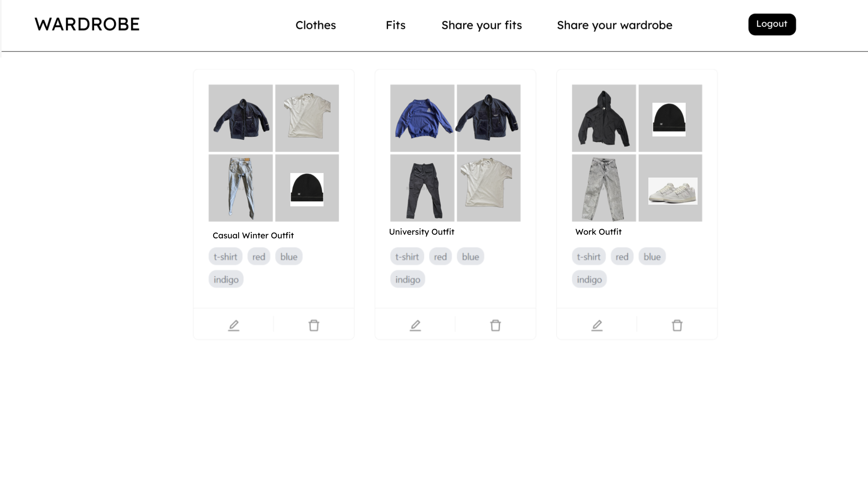868x485 pixels.
Task: Edit the Casual Winter Outfit
Action: [233, 324]
